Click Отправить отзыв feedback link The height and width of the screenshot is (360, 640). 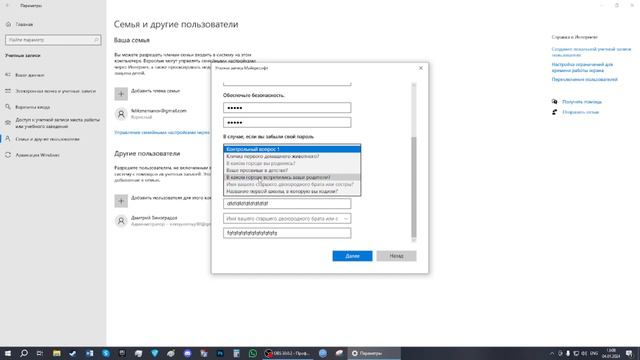[x=580, y=112]
